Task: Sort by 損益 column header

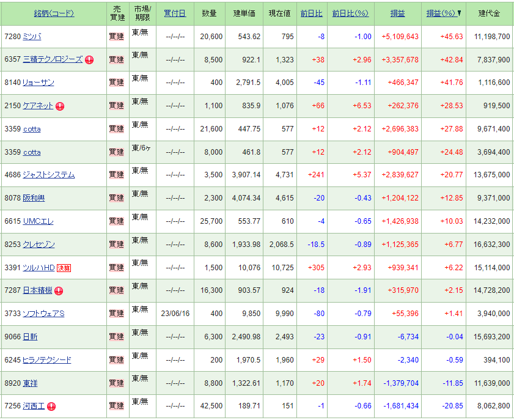Action: pos(398,13)
